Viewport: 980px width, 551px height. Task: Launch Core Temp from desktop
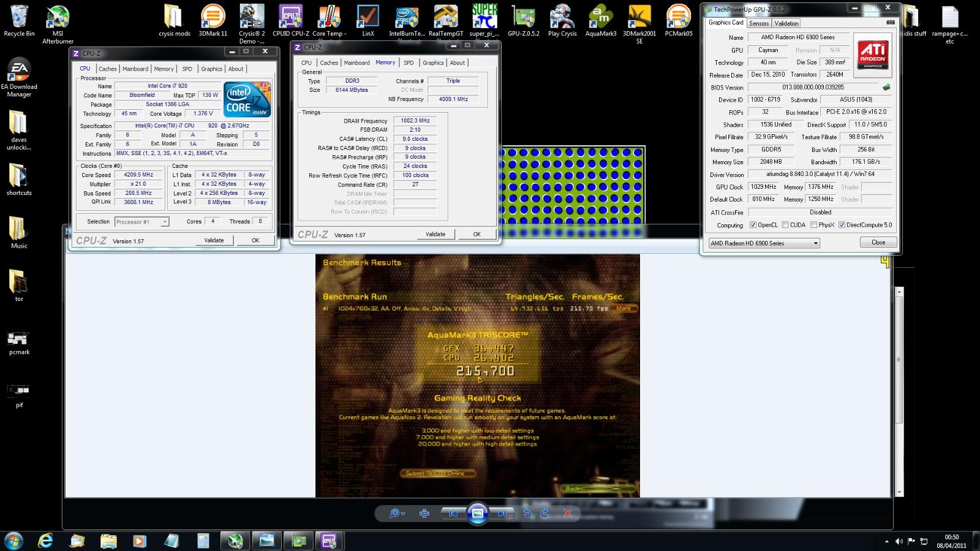point(330,20)
